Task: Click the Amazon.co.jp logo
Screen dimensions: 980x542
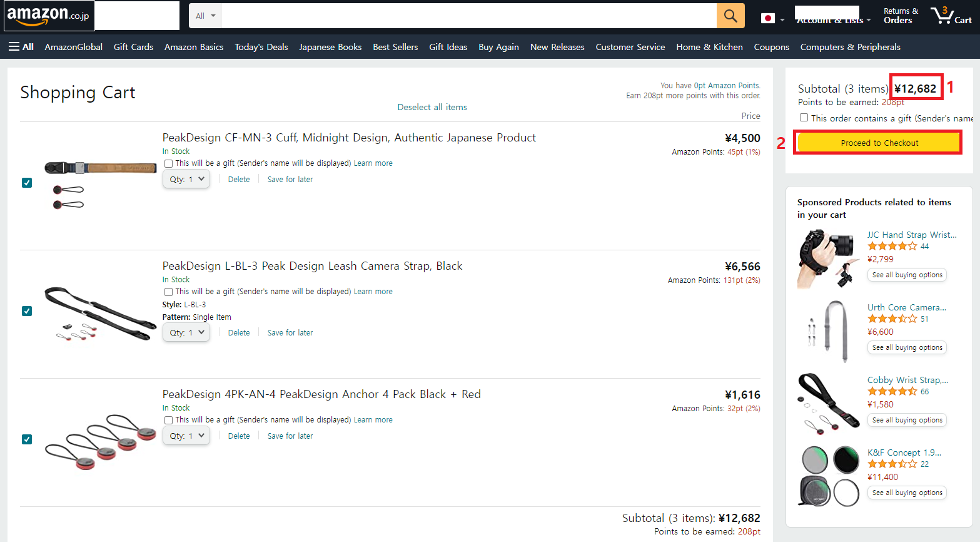Action: (49, 16)
